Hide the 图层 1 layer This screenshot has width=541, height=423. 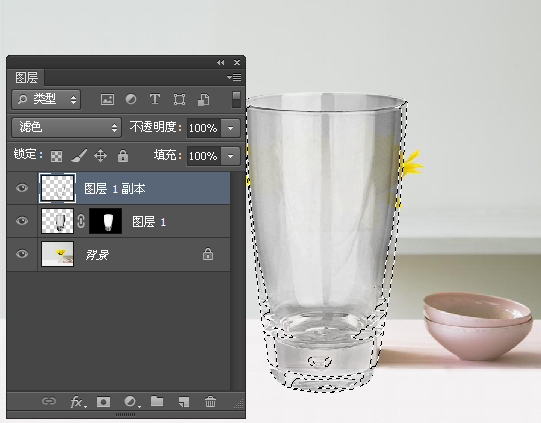(x=22, y=221)
